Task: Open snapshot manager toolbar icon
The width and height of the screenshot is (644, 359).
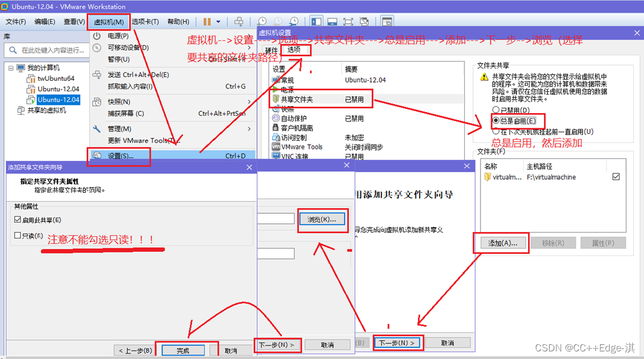Action: 294,22
